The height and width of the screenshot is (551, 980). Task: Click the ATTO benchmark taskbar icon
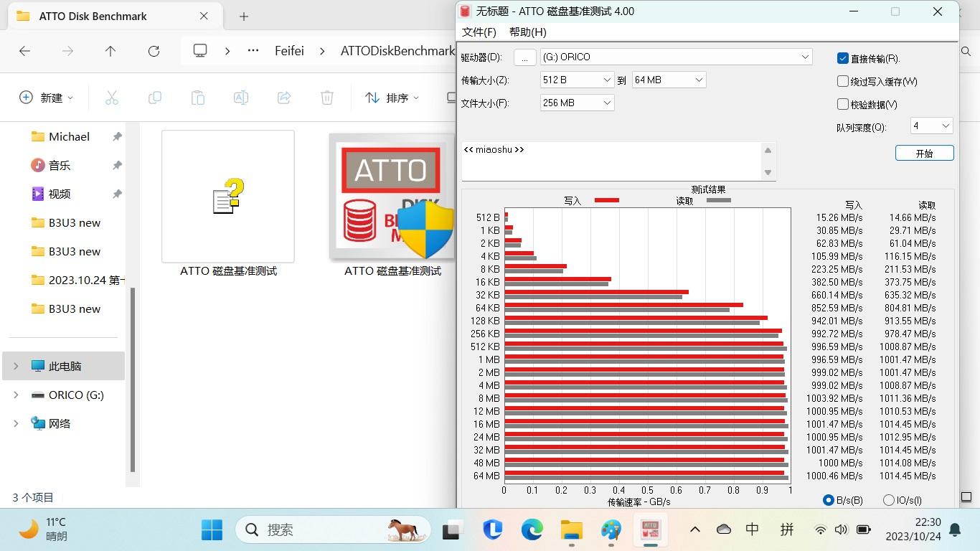tap(650, 530)
